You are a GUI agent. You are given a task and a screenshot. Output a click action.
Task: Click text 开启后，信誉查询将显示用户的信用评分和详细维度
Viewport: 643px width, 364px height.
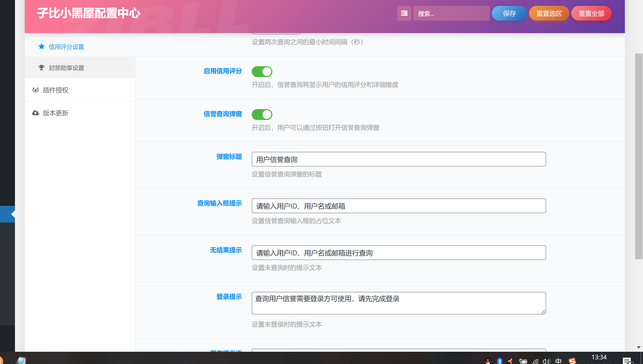click(325, 85)
